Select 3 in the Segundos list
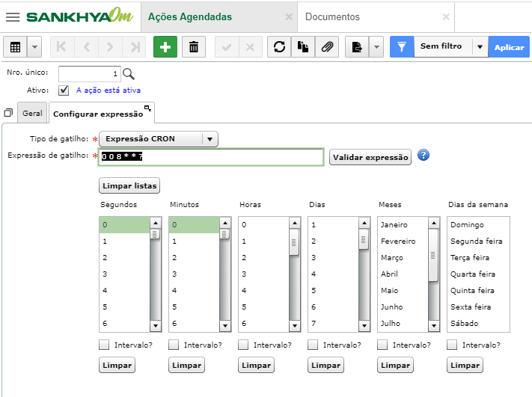This screenshot has width=532, height=397. point(124,274)
